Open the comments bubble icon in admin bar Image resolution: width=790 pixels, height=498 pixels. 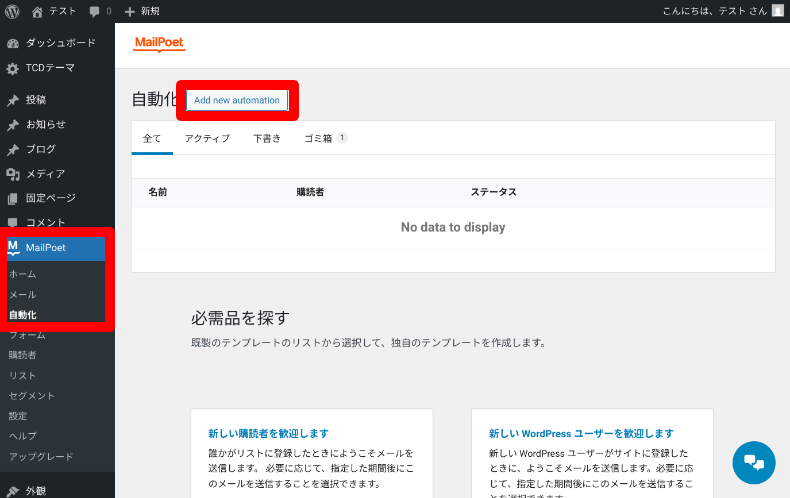(x=94, y=12)
